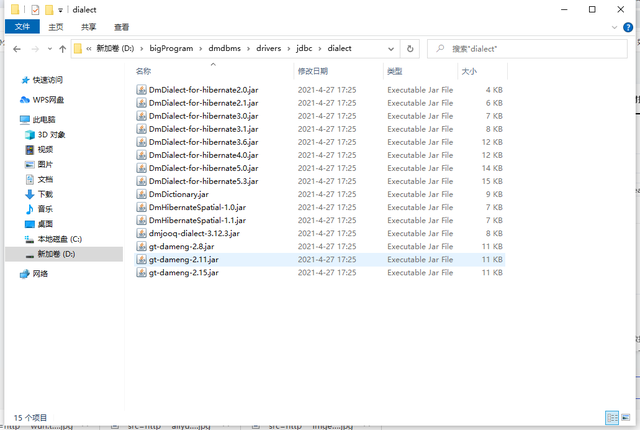Click bigProgram in the address path
This screenshot has height=430, width=640.
click(x=171, y=49)
